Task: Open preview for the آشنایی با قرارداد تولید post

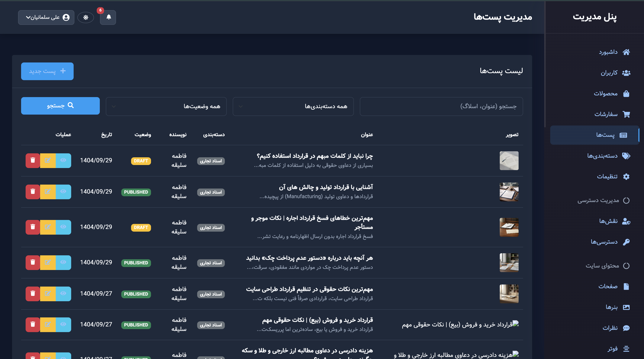Action: [63, 192]
